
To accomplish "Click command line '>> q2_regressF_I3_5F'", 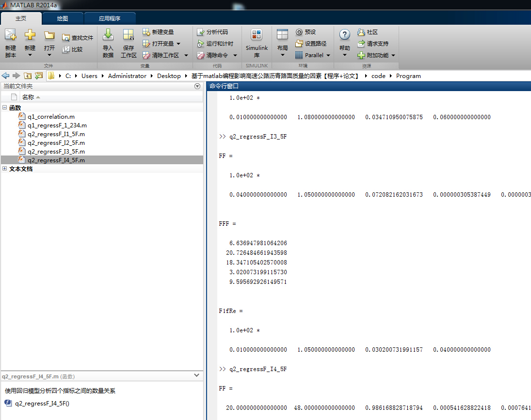I will point(253,136).
